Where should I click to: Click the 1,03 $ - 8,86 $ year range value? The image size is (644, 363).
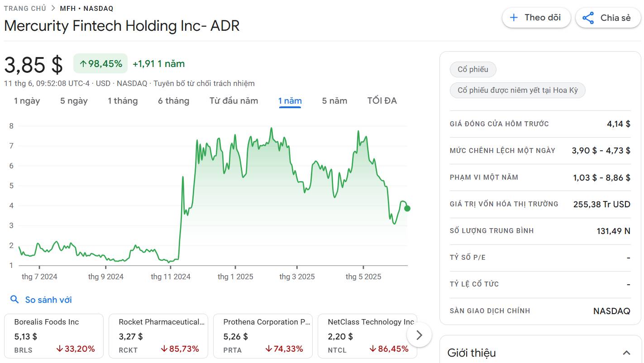pos(601,177)
